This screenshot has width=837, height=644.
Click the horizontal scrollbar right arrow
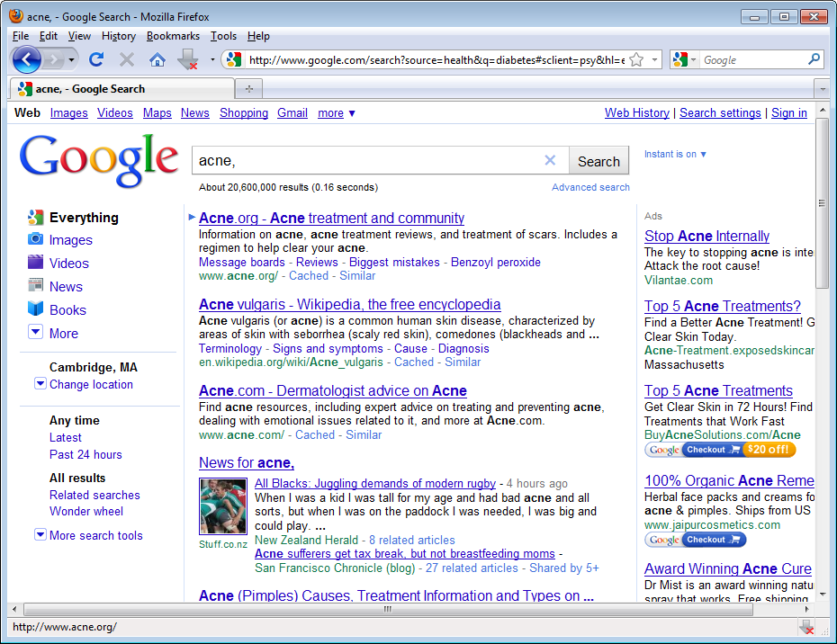pos(806,609)
